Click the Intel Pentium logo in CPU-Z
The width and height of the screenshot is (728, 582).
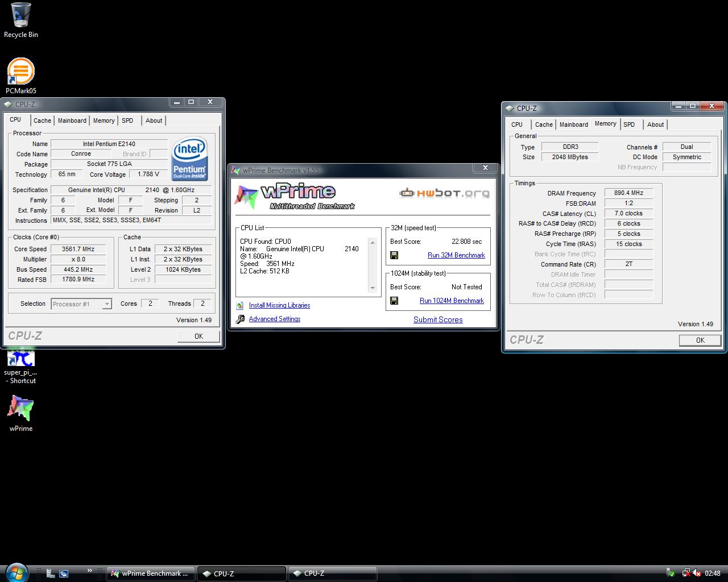tap(189, 159)
